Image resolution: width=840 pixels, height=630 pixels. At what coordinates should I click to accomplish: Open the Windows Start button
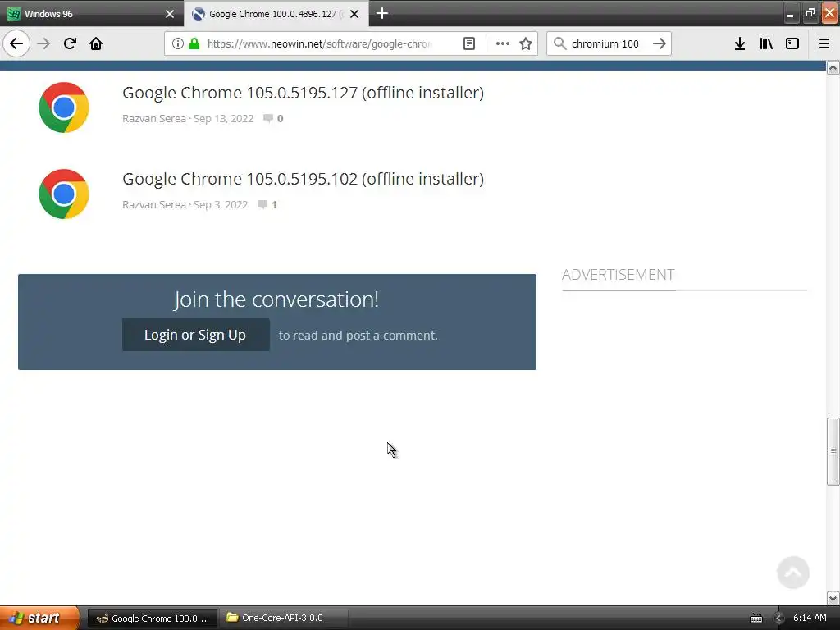(39, 618)
